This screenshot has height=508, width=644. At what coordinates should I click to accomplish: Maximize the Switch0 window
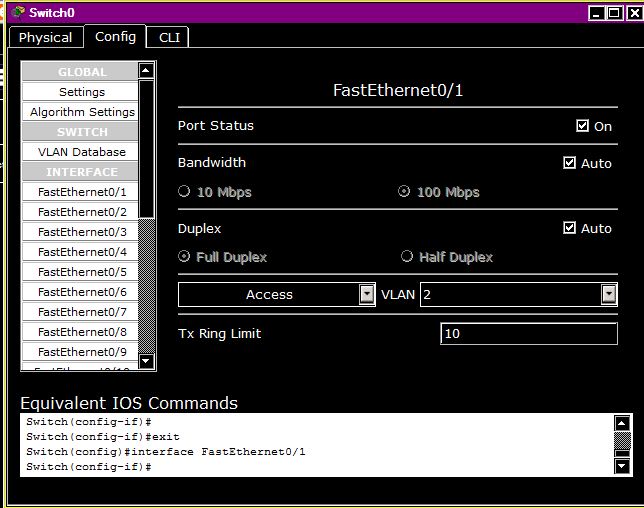(x=614, y=13)
